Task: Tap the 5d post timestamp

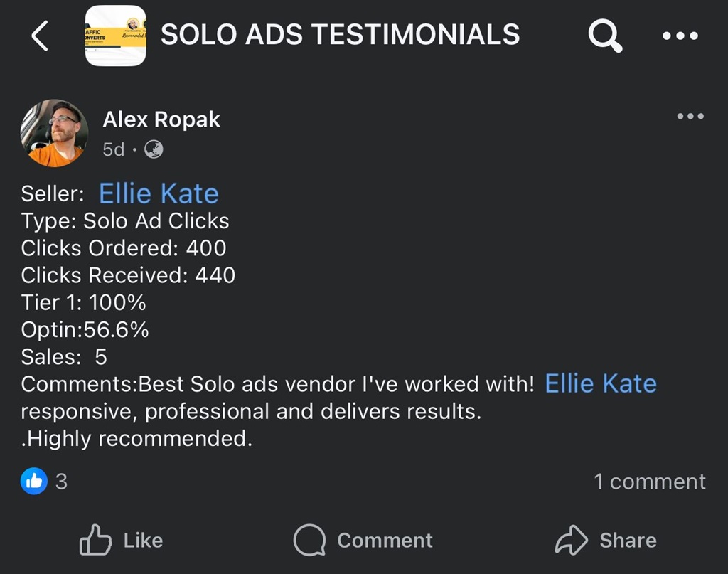Action: (x=113, y=149)
